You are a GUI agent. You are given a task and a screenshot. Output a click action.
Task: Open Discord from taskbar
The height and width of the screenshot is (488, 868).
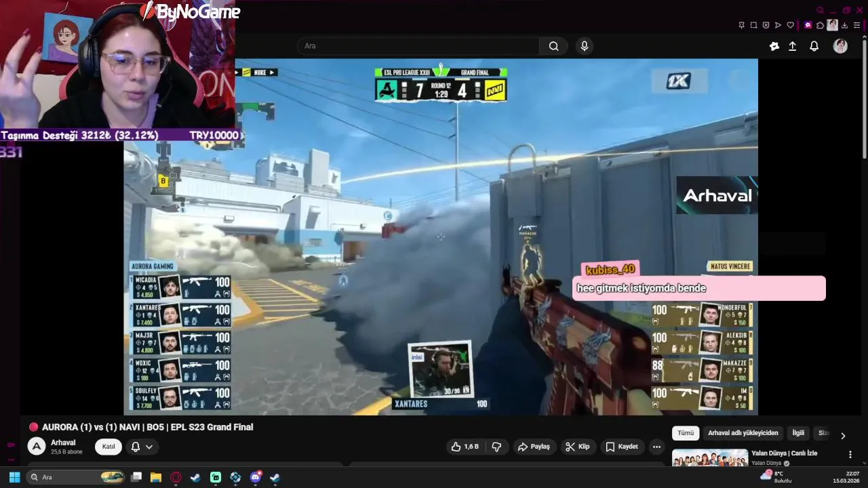[x=256, y=477]
